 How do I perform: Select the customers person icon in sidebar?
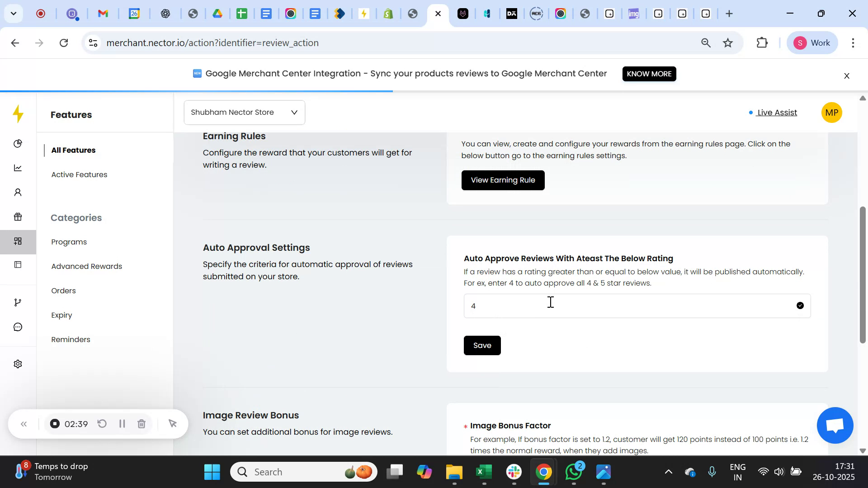(18, 192)
